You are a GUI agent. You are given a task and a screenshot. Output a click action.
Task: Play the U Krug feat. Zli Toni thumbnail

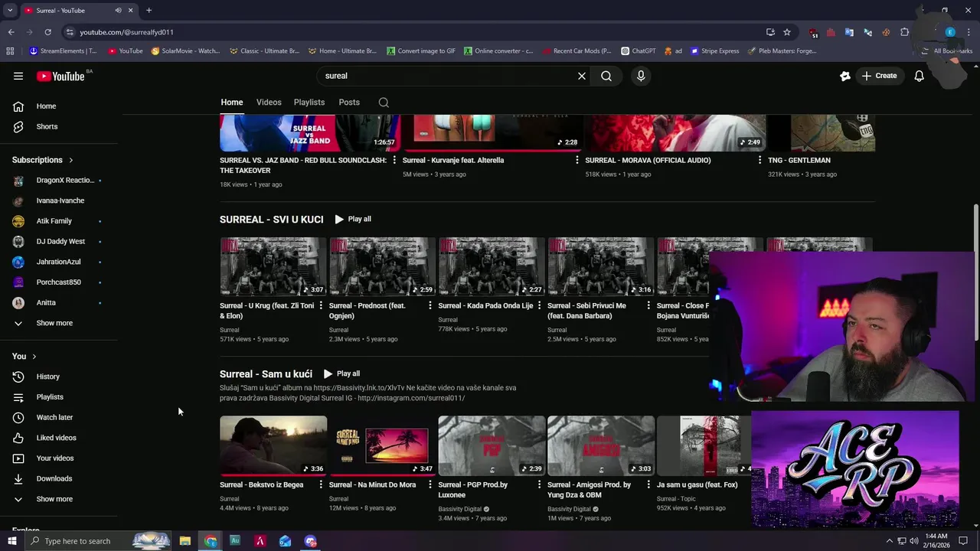273,266
